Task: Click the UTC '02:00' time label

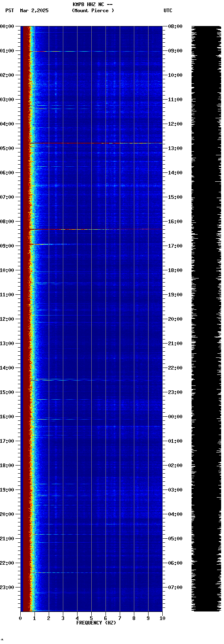Action: (175, 466)
